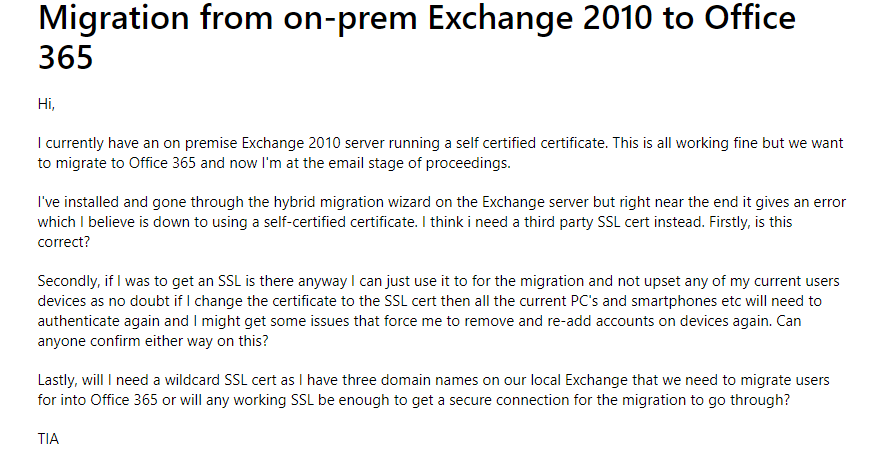The width and height of the screenshot is (869, 468).
Task: Click the paragraph starting "Lastly, will I need a wildcard"
Action: coord(433,390)
